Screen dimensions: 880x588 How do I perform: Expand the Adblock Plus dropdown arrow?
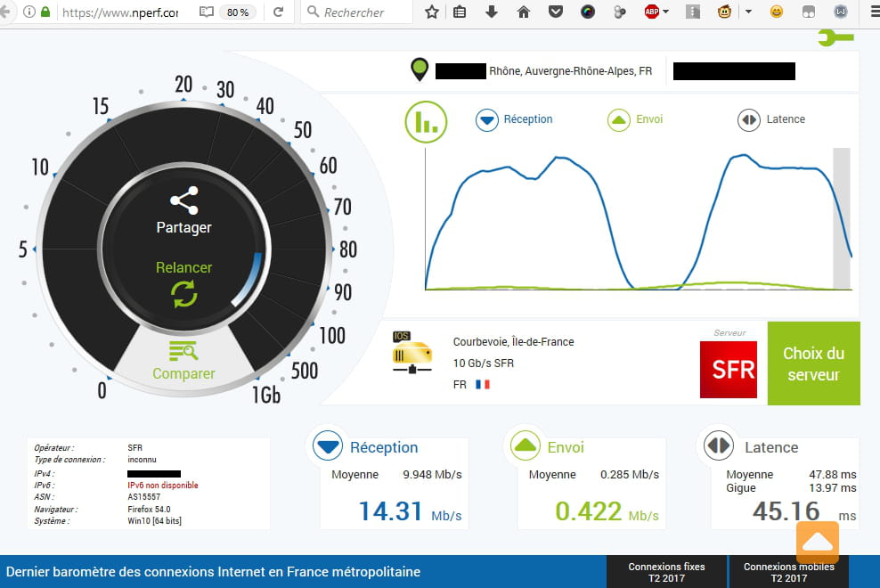tap(665, 12)
